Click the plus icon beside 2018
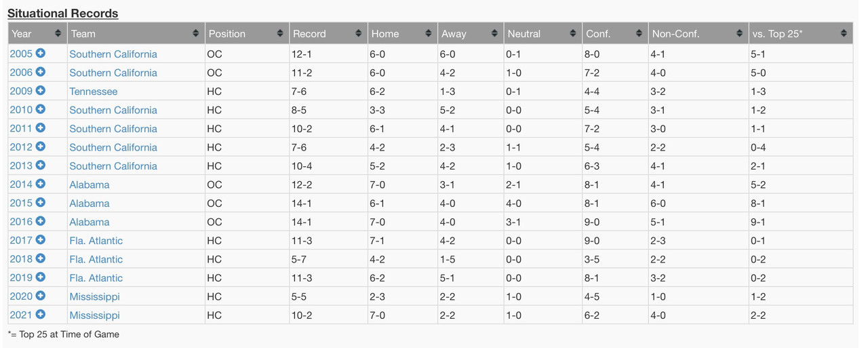The image size is (868, 348). [41, 258]
